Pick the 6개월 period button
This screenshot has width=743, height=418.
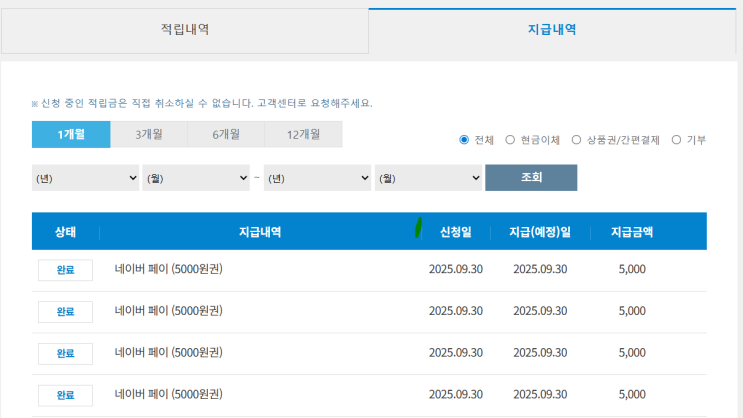(226, 135)
